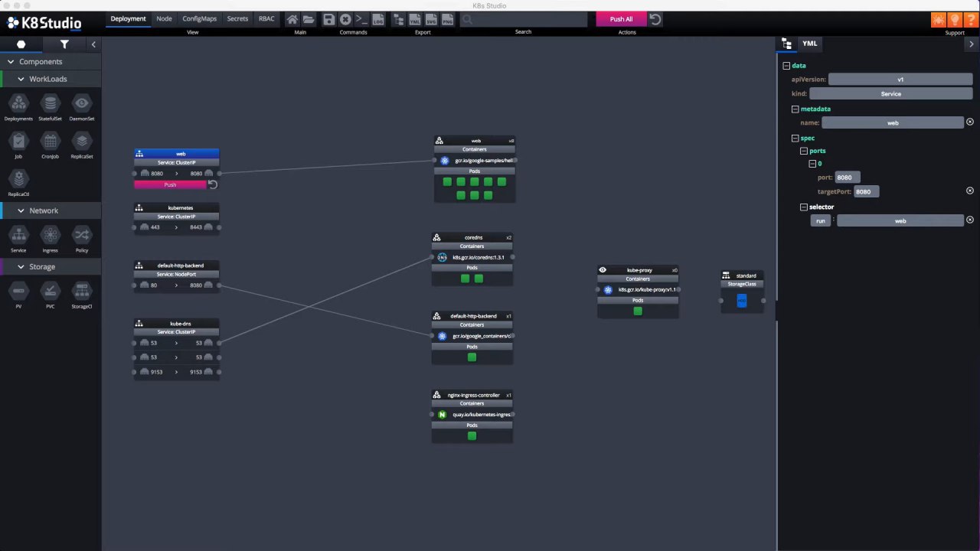This screenshot has height=551, width=980.
Task: Select the StatefulSet component icon
Action: (50, 103)
